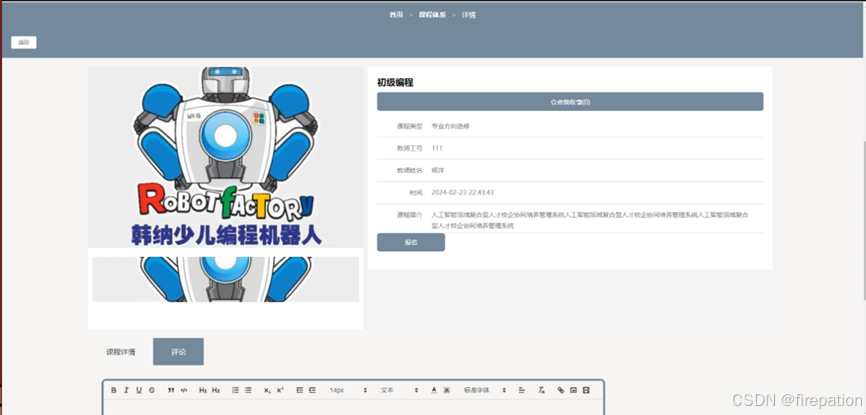Image resolution: width=866 pixels, height=415 pixels.
Task: Insert a hyperlink using the link icon
Action: click(561, 390)
